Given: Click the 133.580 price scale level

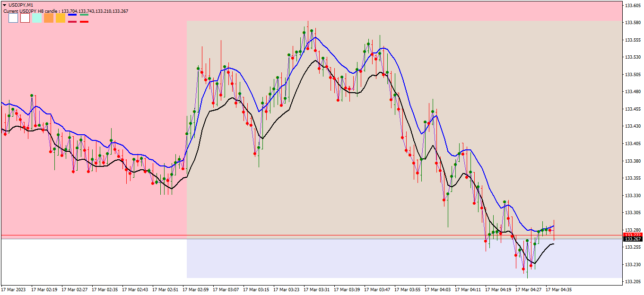Looking at the screenshot, I should pos(632,22).
